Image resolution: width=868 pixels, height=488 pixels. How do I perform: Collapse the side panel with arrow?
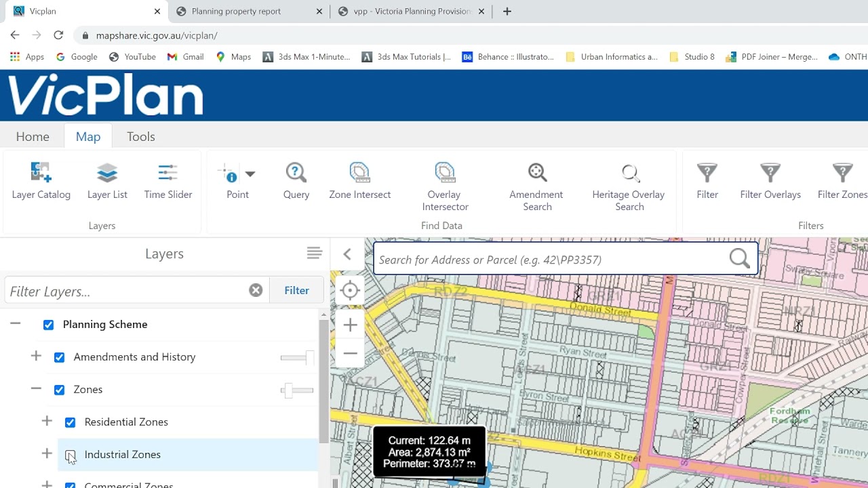point(347,254)
